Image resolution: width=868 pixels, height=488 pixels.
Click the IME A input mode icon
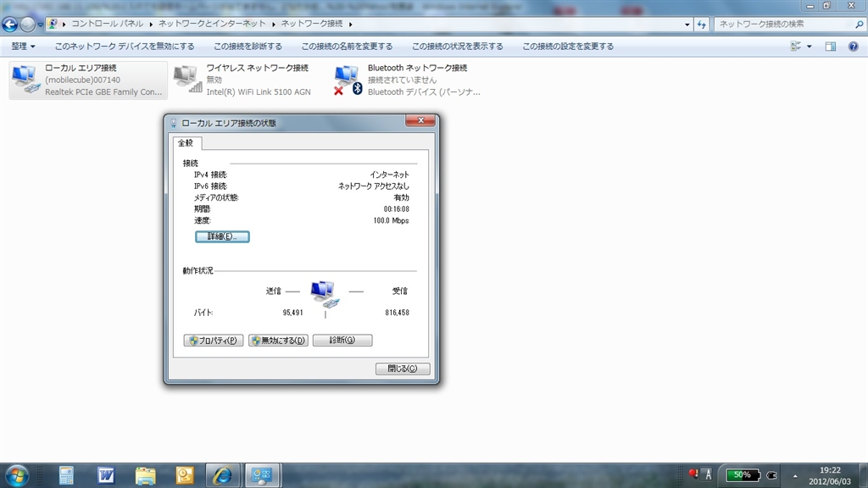[x=708, y=474]
